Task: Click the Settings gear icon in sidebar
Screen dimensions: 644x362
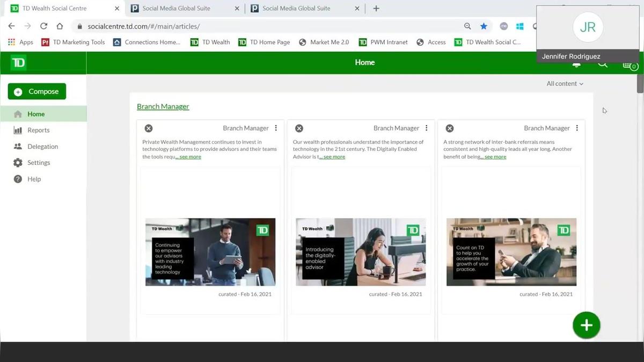Action: (x=18, y=163)
